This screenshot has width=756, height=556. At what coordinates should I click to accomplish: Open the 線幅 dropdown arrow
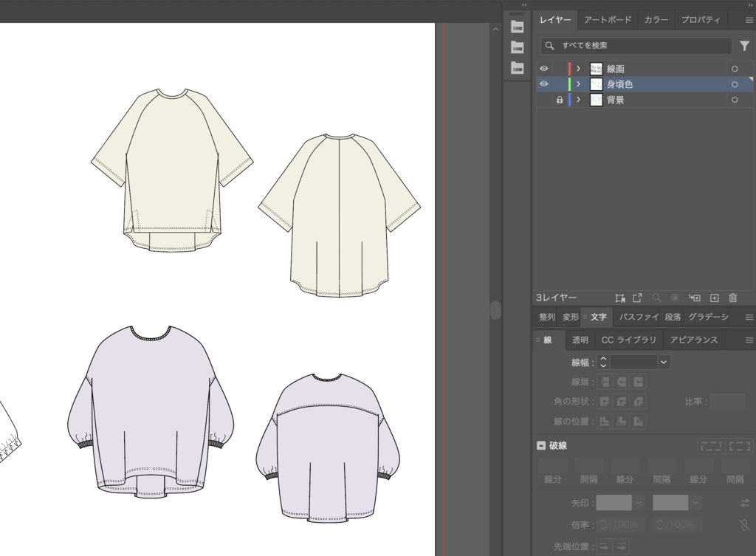[664, 362]
